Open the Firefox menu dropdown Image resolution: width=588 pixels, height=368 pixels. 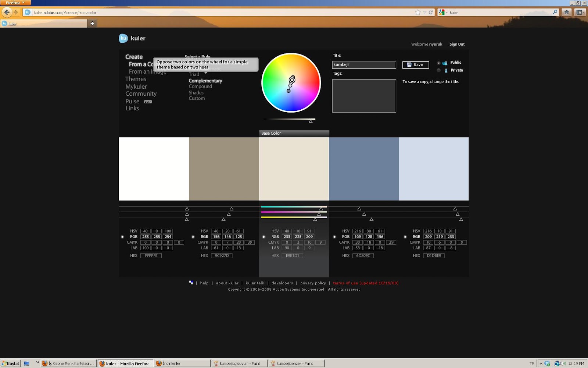pyautogui.click(x=15, y=3)
